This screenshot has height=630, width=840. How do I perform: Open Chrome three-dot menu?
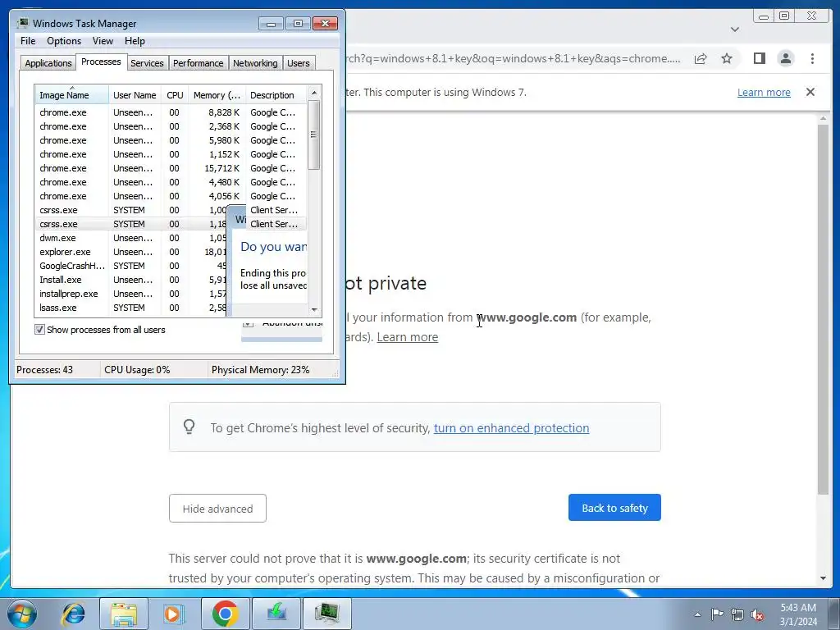(x=812, y=58)
